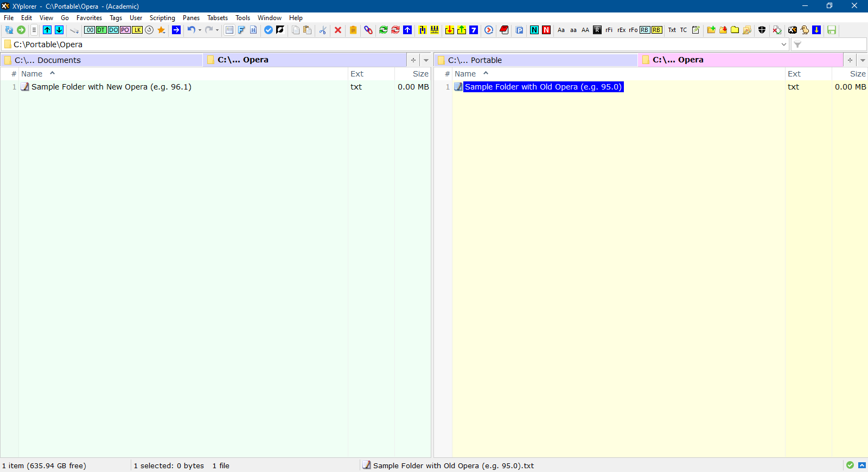Click the cyan down arrow toolbar button
868x472 pixels.
(x=59, y=30)
